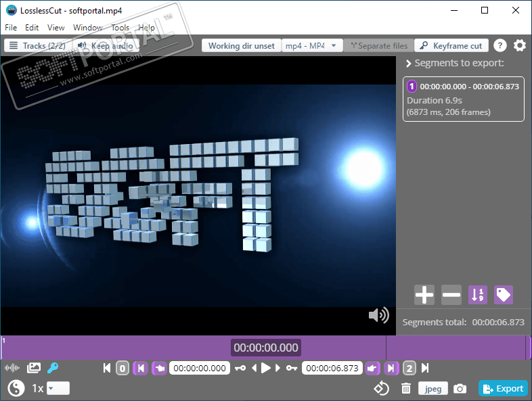Toggle the yin-yang invert segments icon
Image resolution: width=532 pixels, height=401 pixels.
[x=16, y=388]
